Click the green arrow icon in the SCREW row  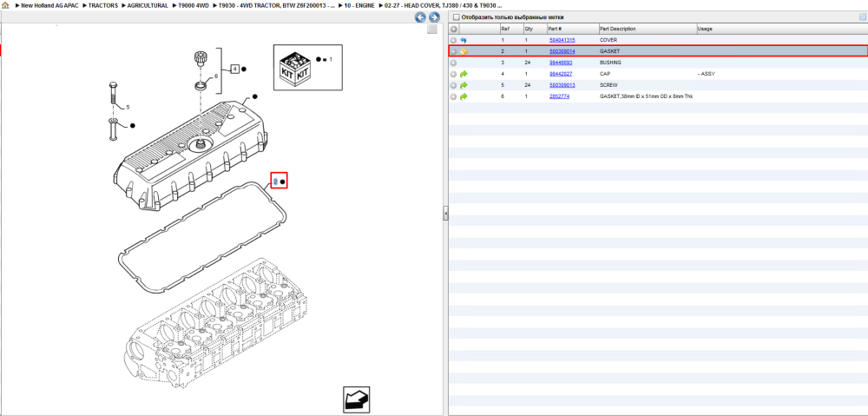coord(464,85)
